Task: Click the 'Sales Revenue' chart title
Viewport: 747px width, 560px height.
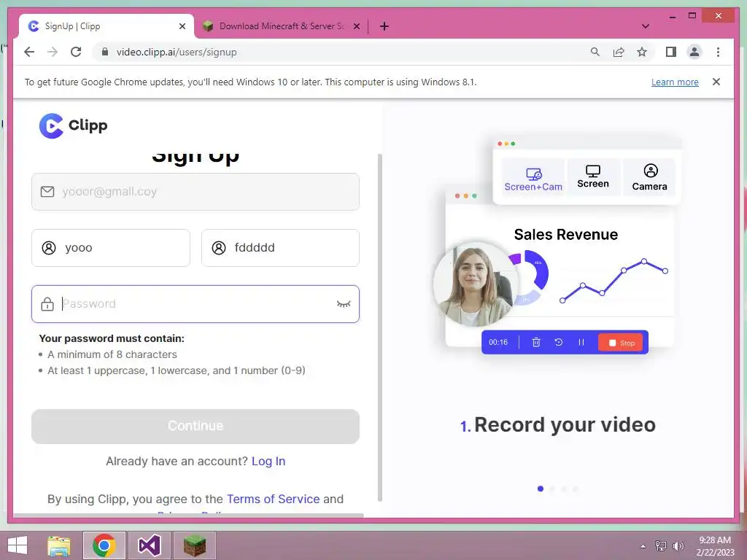Action: pos(566,234)
